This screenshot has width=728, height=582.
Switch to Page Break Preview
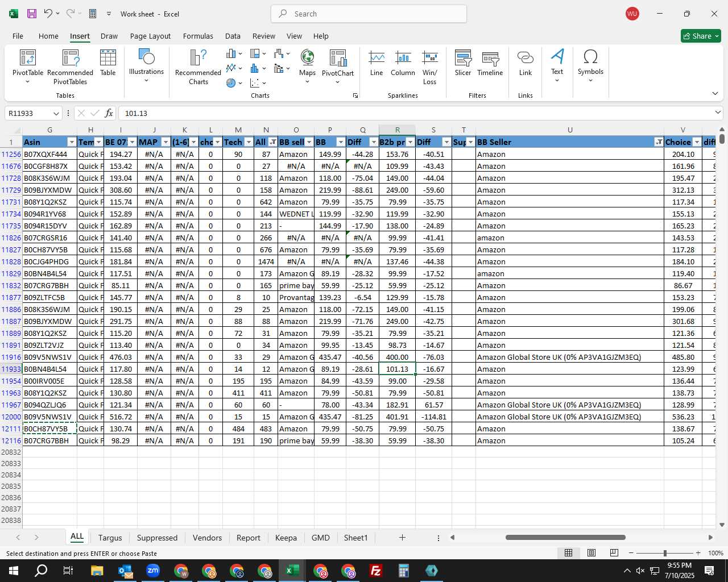click(614, 553)
